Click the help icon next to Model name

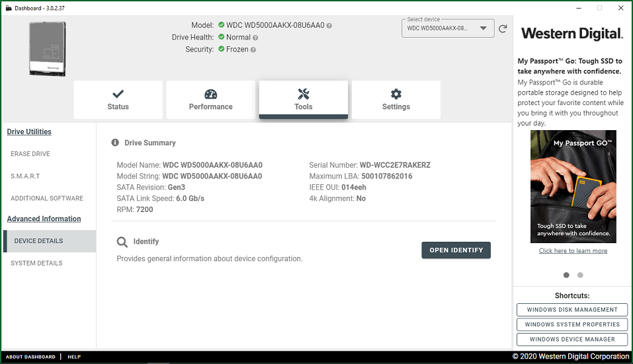coord(329,26)
